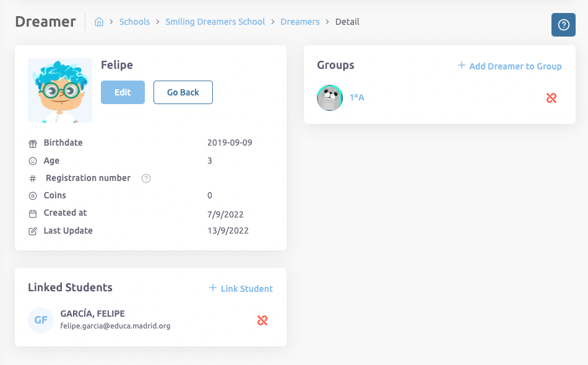This screenshot has height=365, width=588.
Task: Unlink dreamer from group 1ºA
Action: [x=551, y=98]
